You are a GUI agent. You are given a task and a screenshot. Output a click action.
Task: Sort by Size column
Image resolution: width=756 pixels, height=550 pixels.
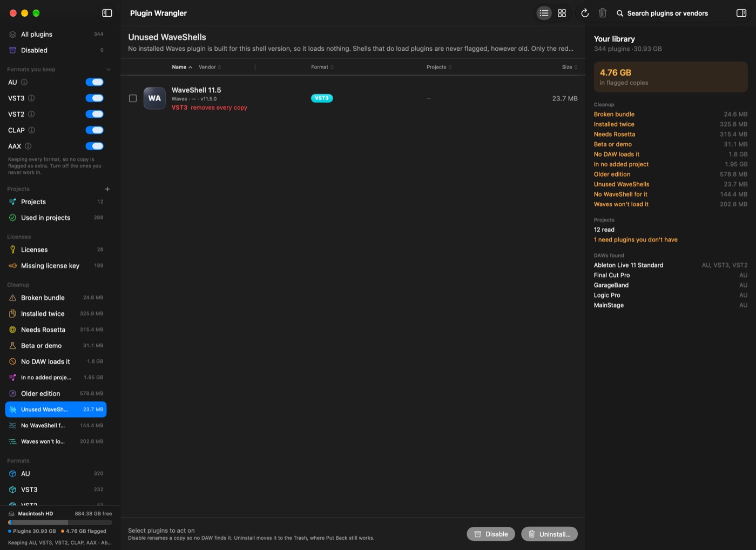(570, 67)
